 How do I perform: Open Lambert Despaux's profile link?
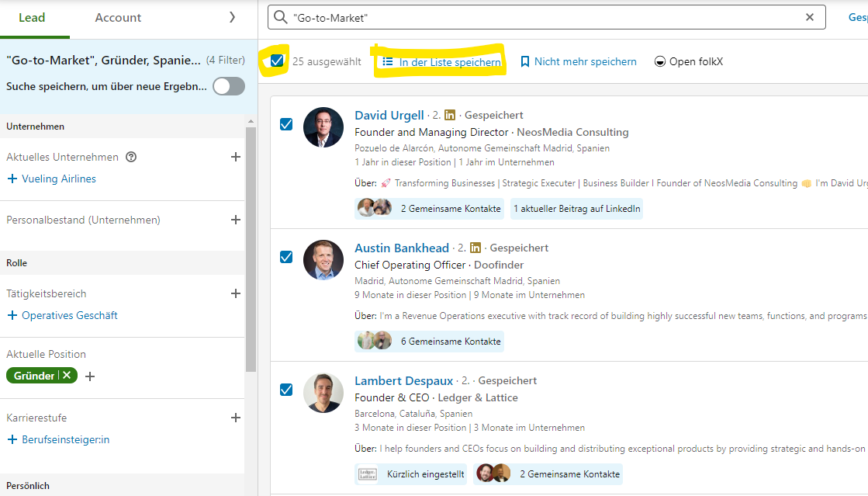(x=403, y=380)
